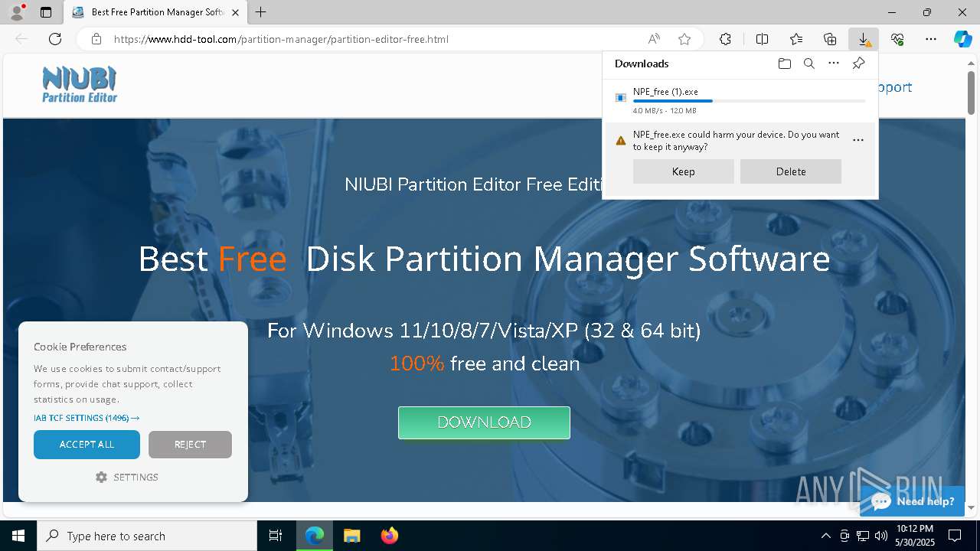Launch the Copilot sidebar icon
This screenshot has width=980, height=551.
click(x=962, y=39)
